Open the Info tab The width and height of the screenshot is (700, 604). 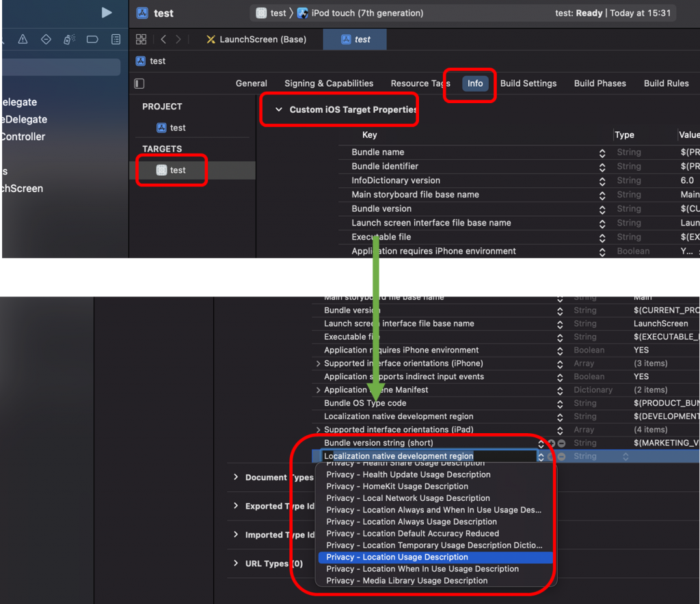(x=475, y=83)
